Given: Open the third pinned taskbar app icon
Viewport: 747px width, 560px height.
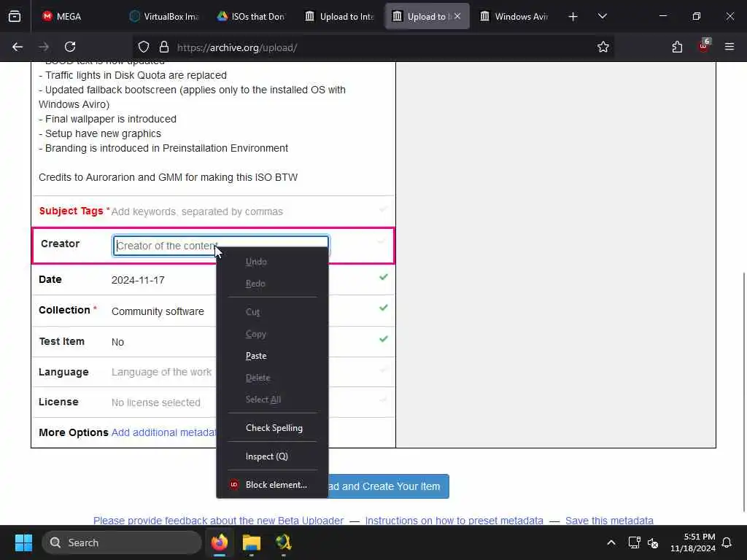Looking at the screenshot, I should [284, 542].
